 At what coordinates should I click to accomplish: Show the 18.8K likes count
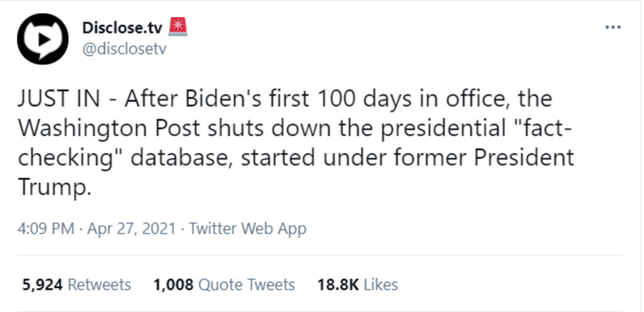338,284
